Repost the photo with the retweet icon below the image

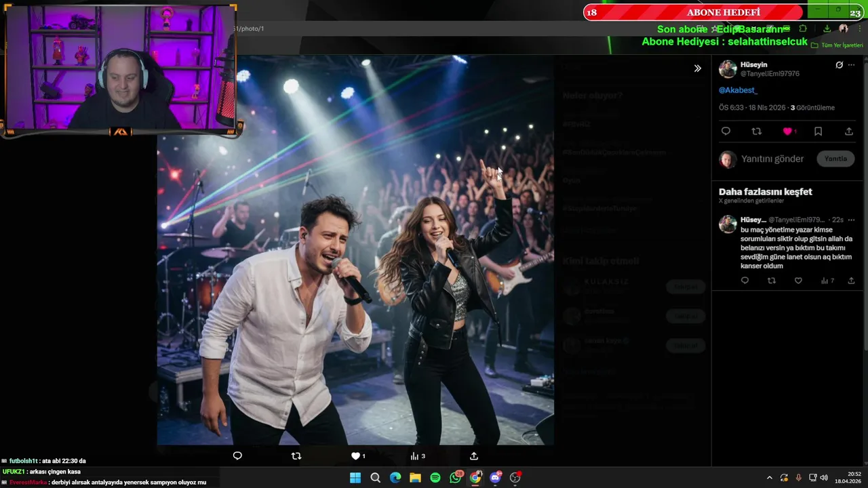pyautogui.click(x=296, y=456)
